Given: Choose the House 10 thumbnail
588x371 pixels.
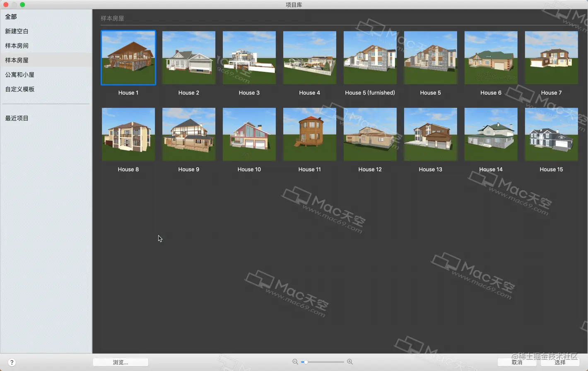Looking at the screenshot, I should [249, 134].
